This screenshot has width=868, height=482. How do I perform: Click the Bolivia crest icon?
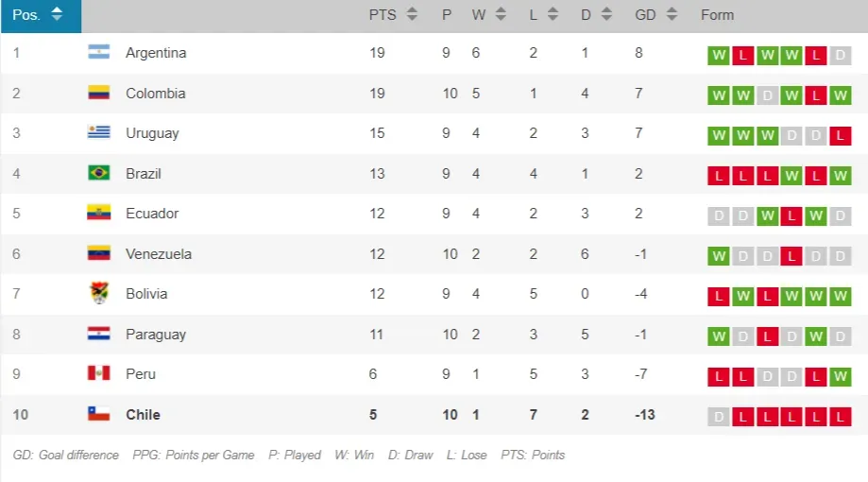click(x=98, y=293)
